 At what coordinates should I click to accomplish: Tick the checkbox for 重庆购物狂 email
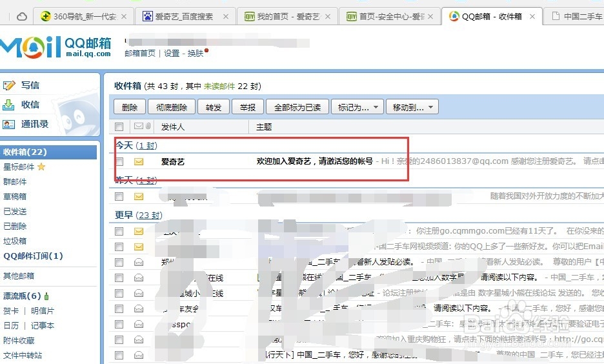119,339
